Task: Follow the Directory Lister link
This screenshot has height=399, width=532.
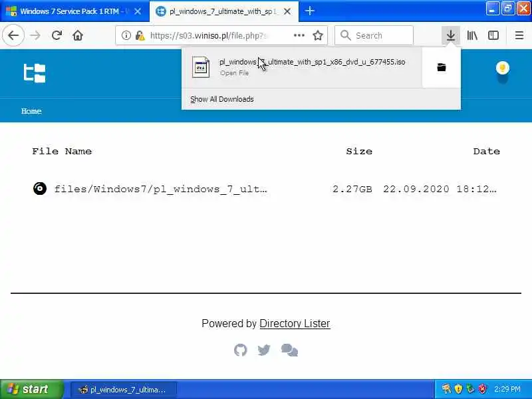Action: pos(295,323)
